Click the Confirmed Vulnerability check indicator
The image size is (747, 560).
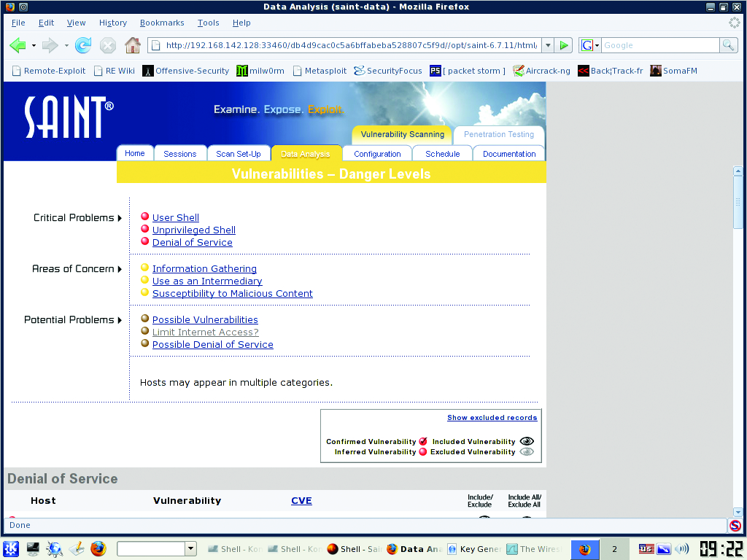[423, 442]
